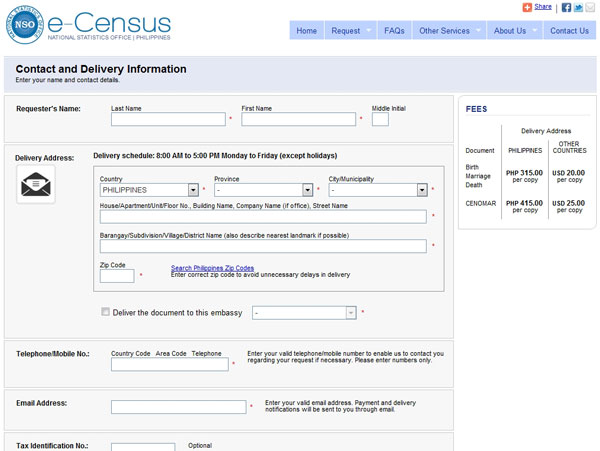Open the Contact Us menu item
Image resolution: width=600 pixels, height=451 pixels.
coord(569,31)
